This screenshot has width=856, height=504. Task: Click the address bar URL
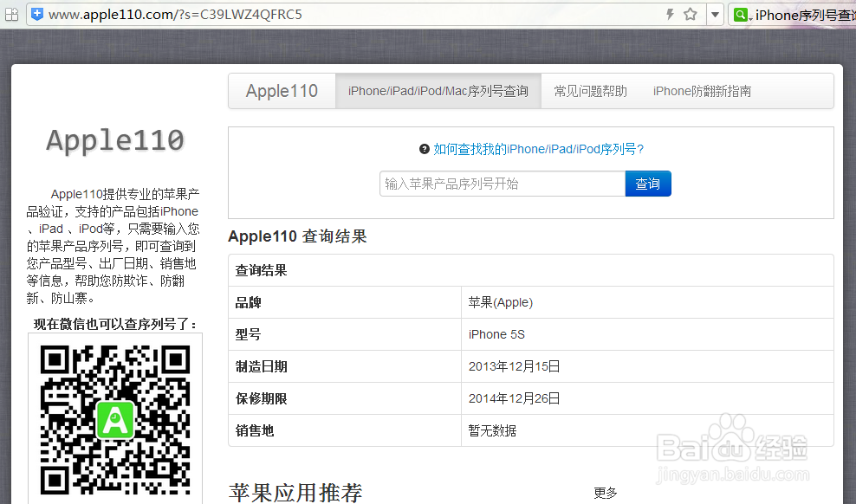(x=175, y=14)
